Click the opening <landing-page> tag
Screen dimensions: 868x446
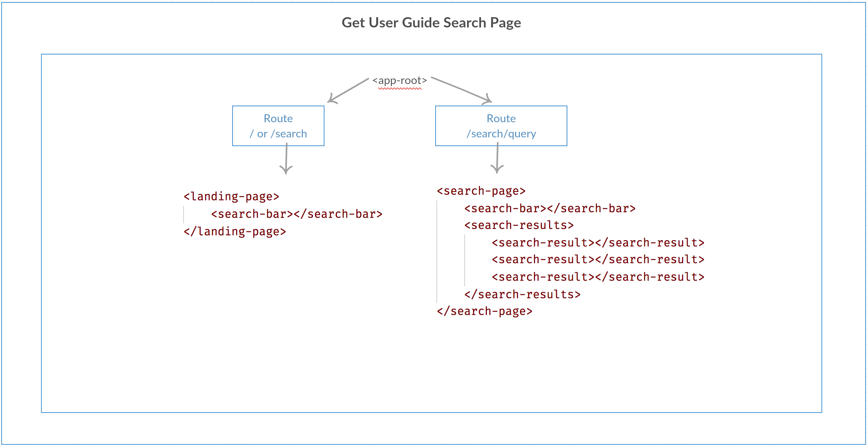pyautogui.click(x=231, y=196)
